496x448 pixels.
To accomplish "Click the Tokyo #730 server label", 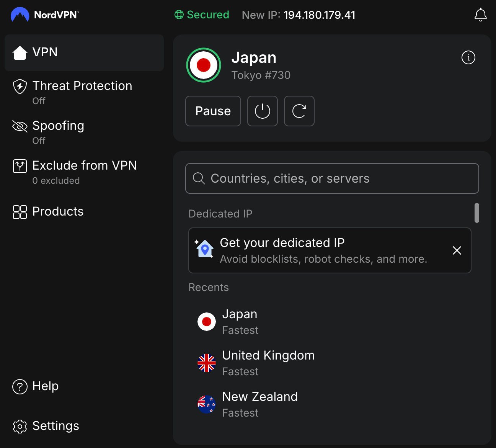I will tap(261, 75).
